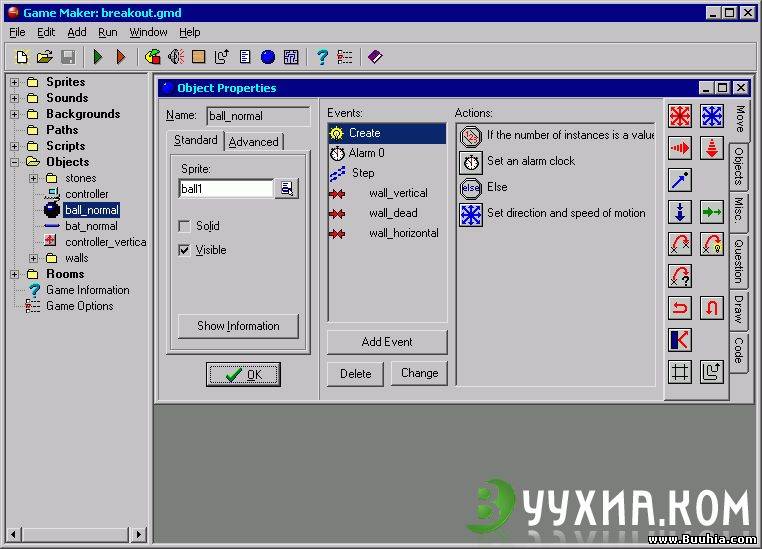Pick the red Start moving in a direction action
The height and width of the screenshot is (549, 762).
(680, 117)
